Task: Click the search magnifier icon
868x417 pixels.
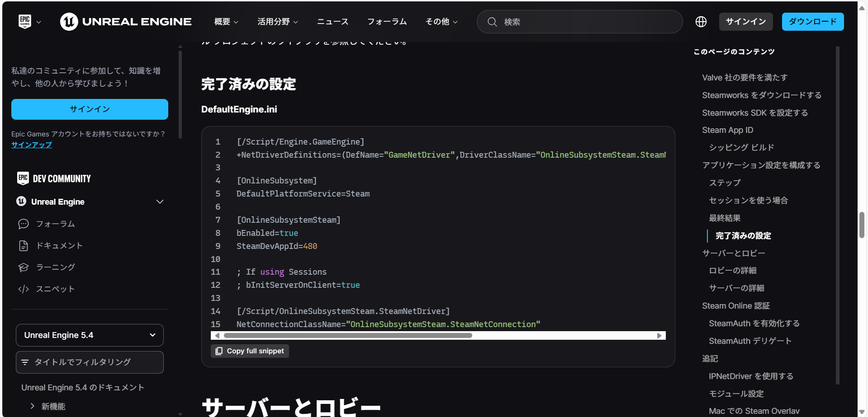Action: [492, 22]
